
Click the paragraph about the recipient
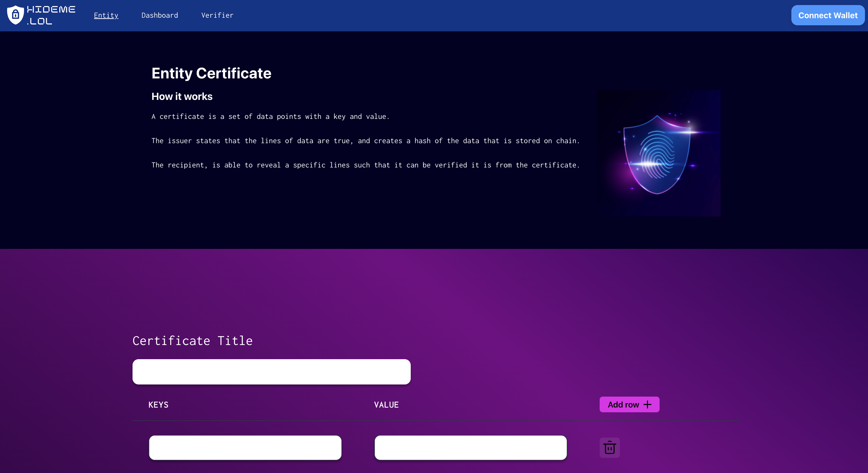click(x=365, y=165)
